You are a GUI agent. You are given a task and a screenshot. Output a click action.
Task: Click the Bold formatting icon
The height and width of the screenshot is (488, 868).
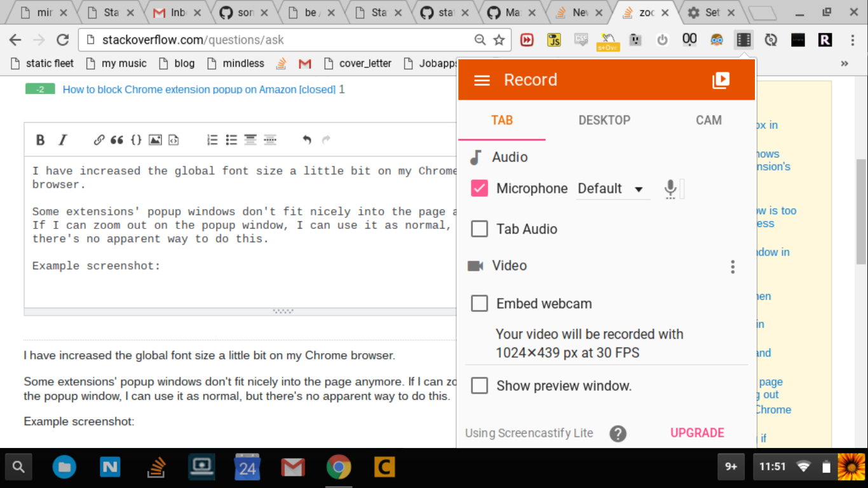pyautogui.click(x=40, y=140)
